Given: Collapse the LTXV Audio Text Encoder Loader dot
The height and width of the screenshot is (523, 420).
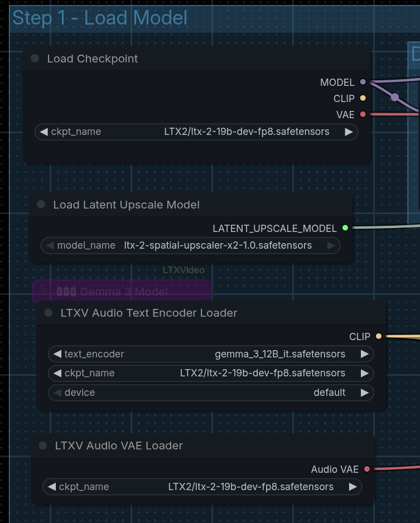Looking at the screenshot, I should pos(49,313).
